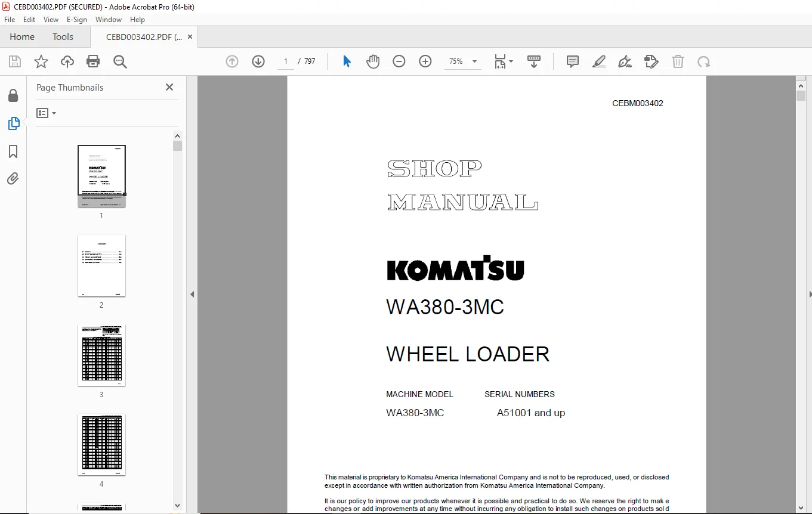Image resolution: width=812 pixels, height=514 pixels.
Task: Click the scrolling mode keyboard icon
Action: click(x=534, y=61)
